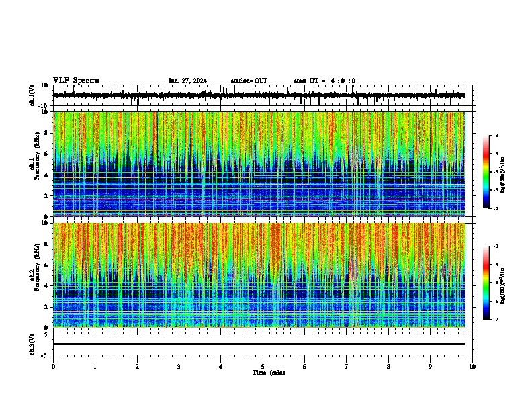532x411 pixels.
Task: Click the ch.1(V) waveform axis label
Action: (32, 95)
